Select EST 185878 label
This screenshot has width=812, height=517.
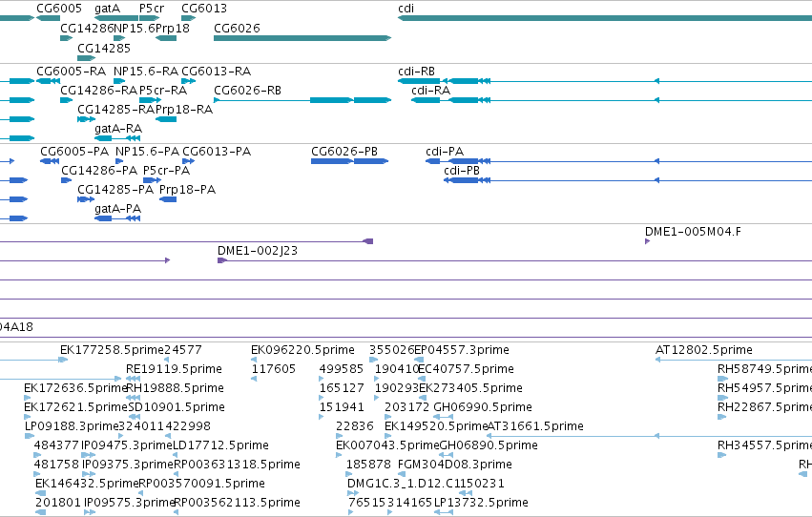click(x=368, y=465)
